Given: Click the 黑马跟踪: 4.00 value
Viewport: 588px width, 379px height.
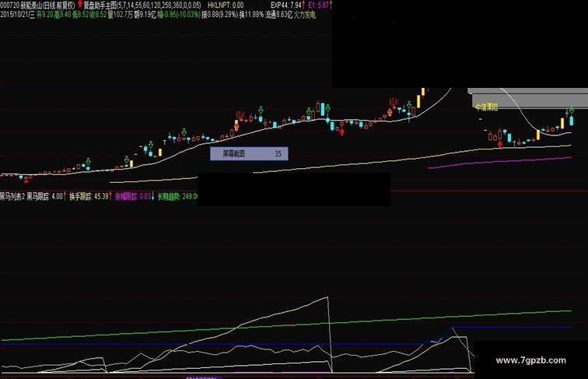Looking at the screenshot, I should (44, 197).
